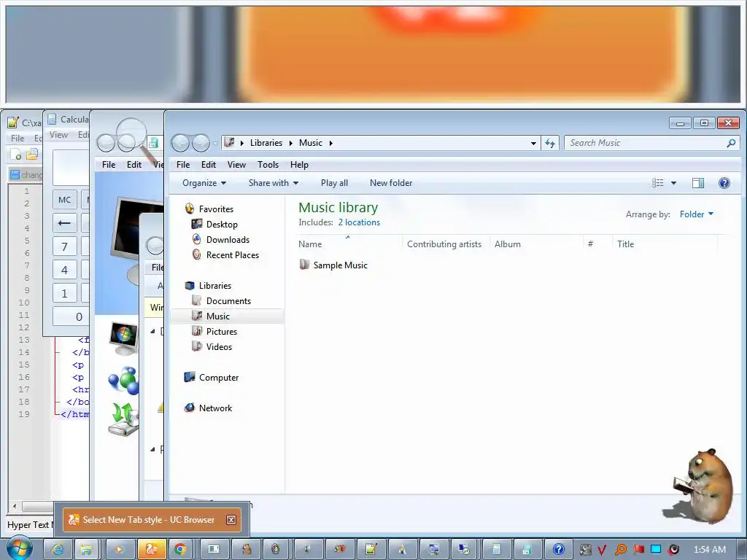This screenshot has height=560, width=747.
Task: Open the File menu in the editor window
Action: [x=18, y=138]
